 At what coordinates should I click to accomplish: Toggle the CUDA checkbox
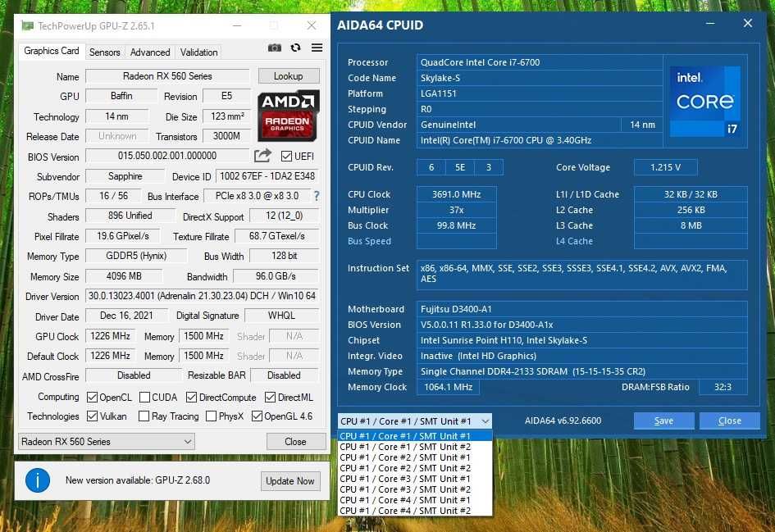[x=145, y=397]
